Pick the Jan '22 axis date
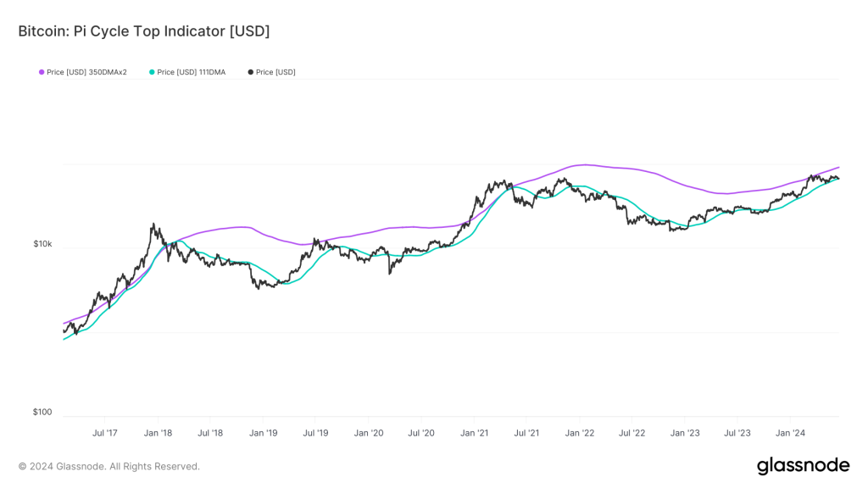 tap(579, 433)
